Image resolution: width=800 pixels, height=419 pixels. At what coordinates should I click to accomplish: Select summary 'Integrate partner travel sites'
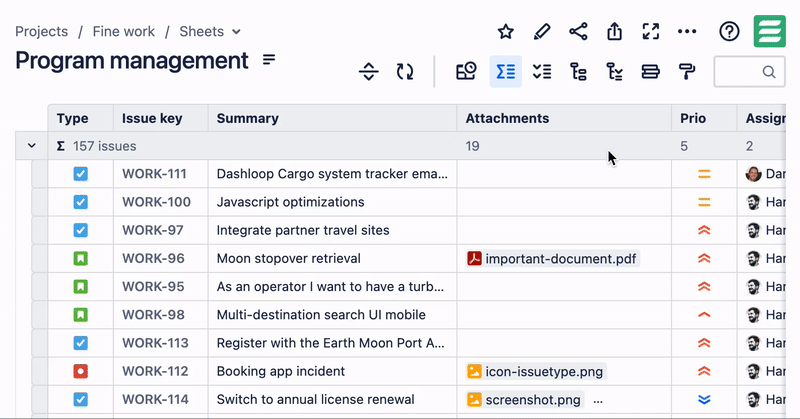click(x=303, y=230)
